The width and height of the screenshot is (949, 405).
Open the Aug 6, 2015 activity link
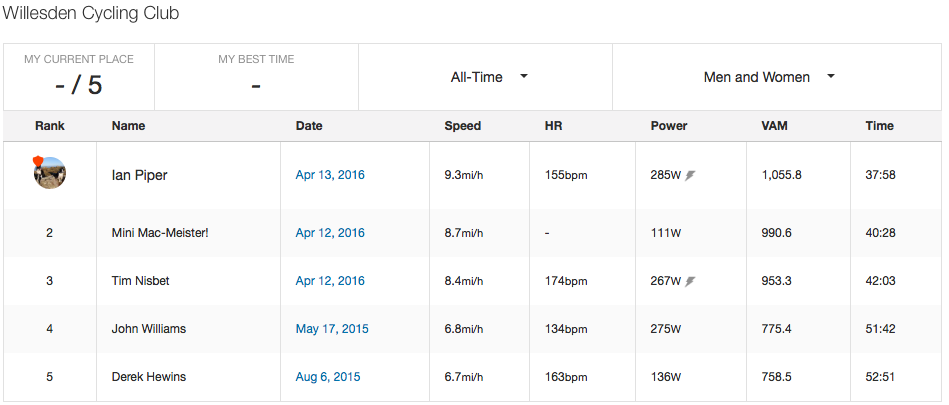tap(327, 377)
